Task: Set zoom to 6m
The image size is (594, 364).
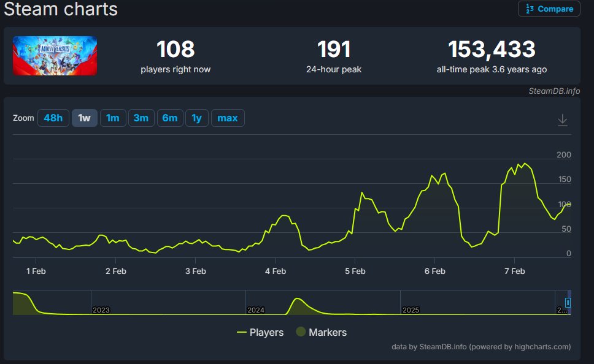Action: click(170, 118)
